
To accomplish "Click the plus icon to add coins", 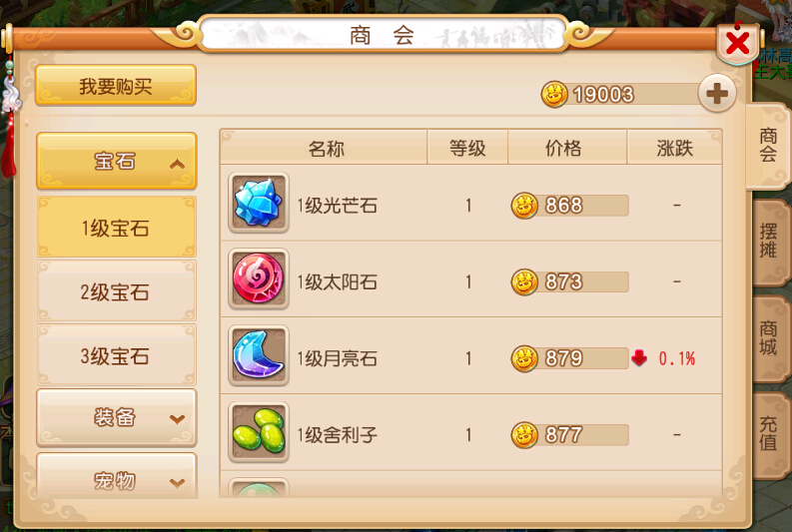I will [717, 94].
